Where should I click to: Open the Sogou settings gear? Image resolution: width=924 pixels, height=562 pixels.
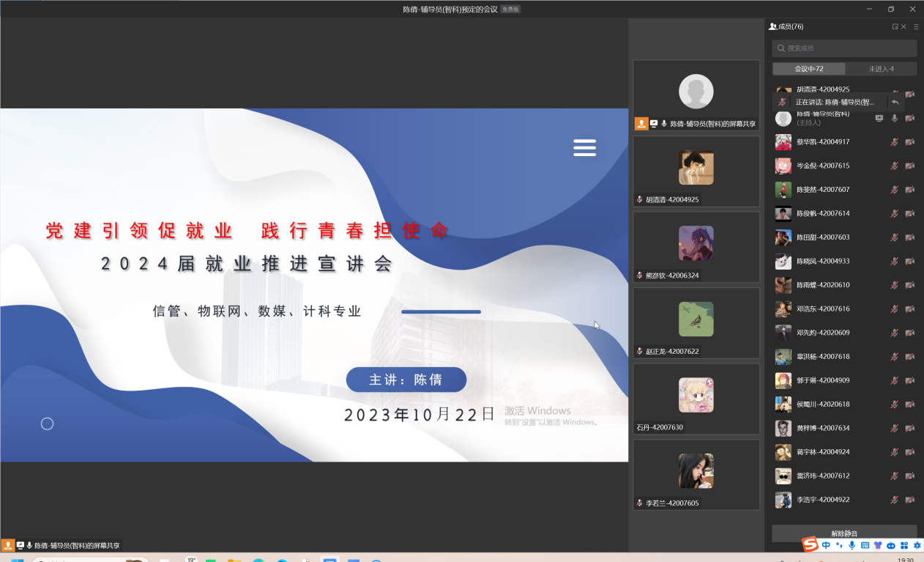click(x=916, y=545)
